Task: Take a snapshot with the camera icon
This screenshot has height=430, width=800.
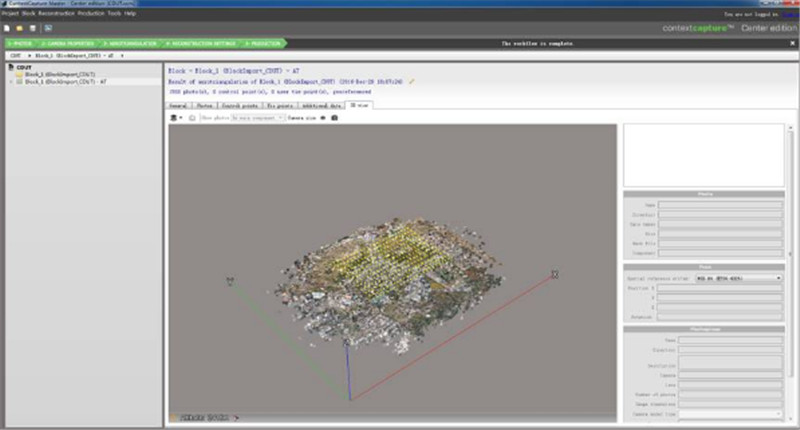Action: (x=335, y=117)
